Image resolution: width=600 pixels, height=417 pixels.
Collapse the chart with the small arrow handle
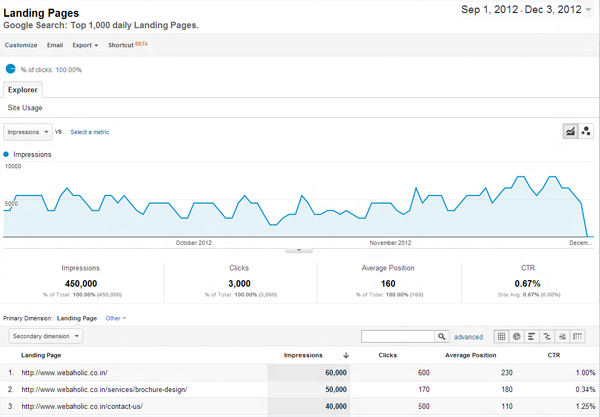[x=299, y=250]
